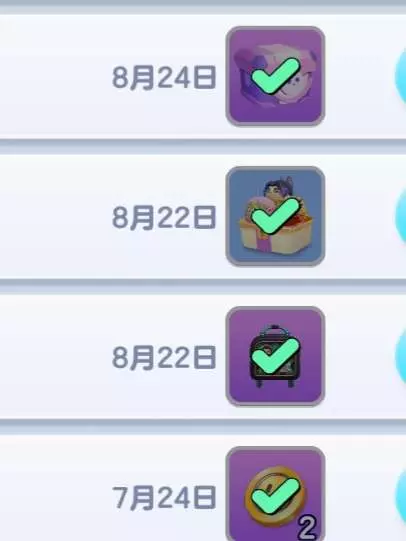Toggle the green checkmark over the black suitcase
406x541 pixels.
[275, 356]
